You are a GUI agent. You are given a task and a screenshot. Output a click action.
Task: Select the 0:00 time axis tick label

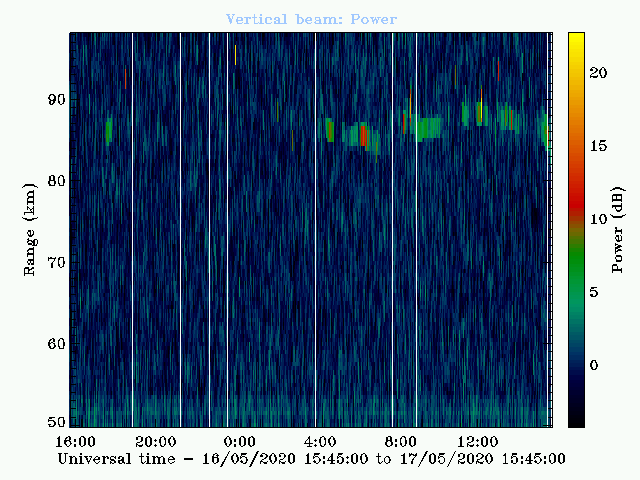click(x=239, y=441)
